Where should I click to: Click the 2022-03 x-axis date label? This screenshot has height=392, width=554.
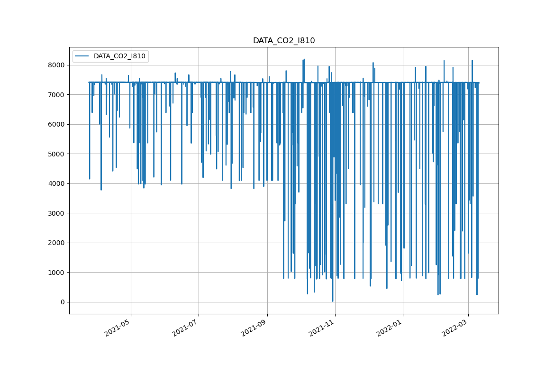[454, 327]
